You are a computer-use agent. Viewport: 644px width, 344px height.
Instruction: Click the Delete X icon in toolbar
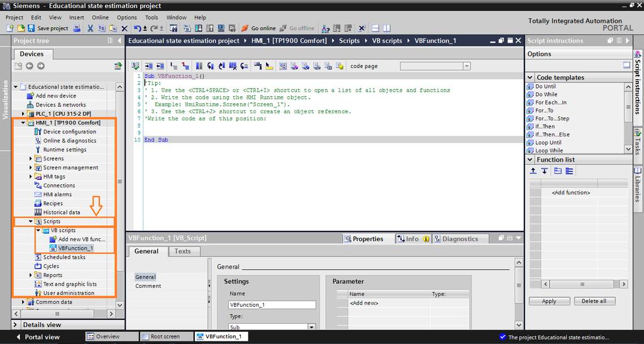125,28
